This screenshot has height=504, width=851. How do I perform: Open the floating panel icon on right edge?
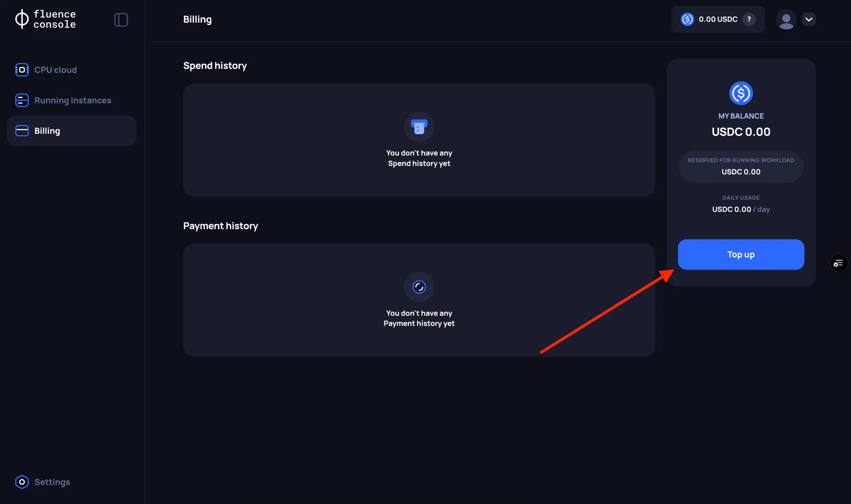[839, 262]
